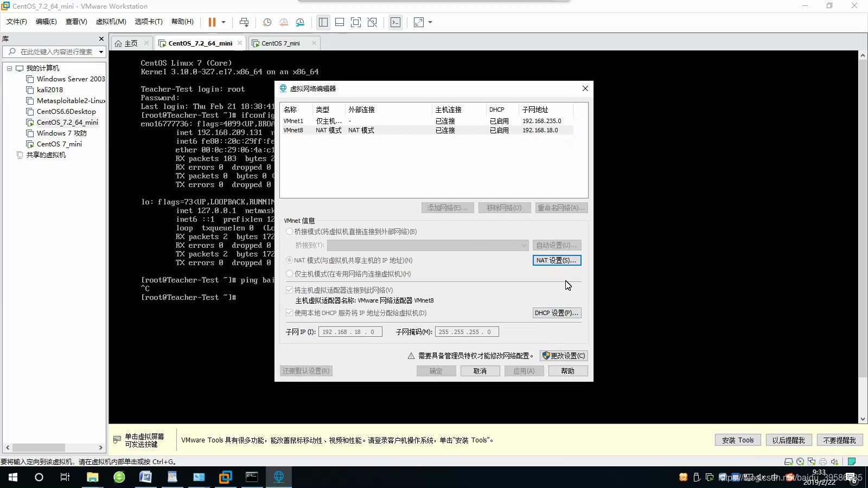Open the 编辑(E) menu
The width and height of the screenshot is (868, 488).
pos(46,22)
